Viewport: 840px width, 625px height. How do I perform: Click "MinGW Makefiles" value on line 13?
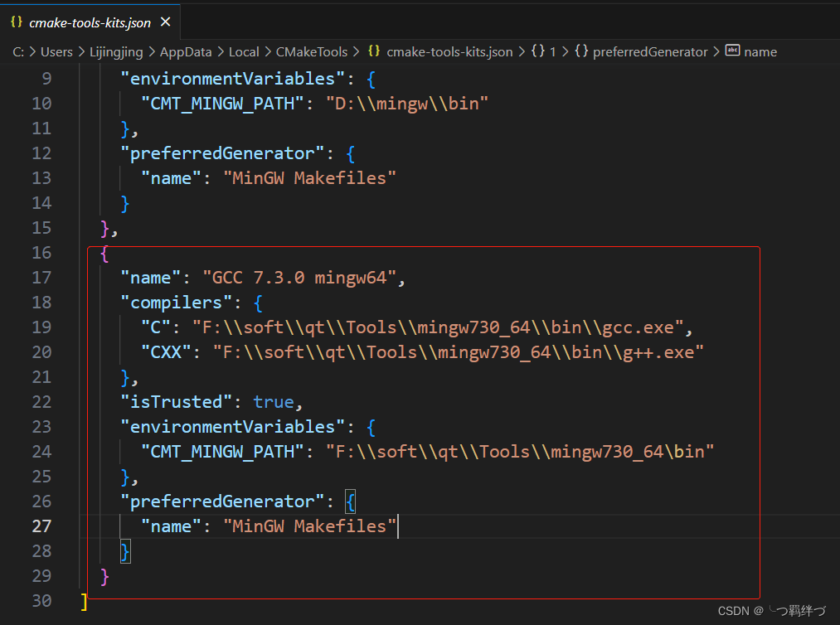click(x=309, y=178)
